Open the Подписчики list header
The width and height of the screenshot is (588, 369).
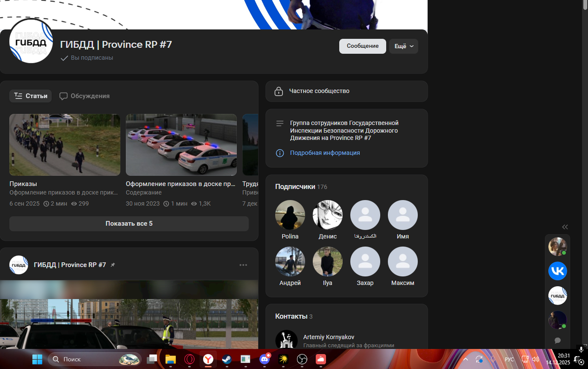coord(301,187)
